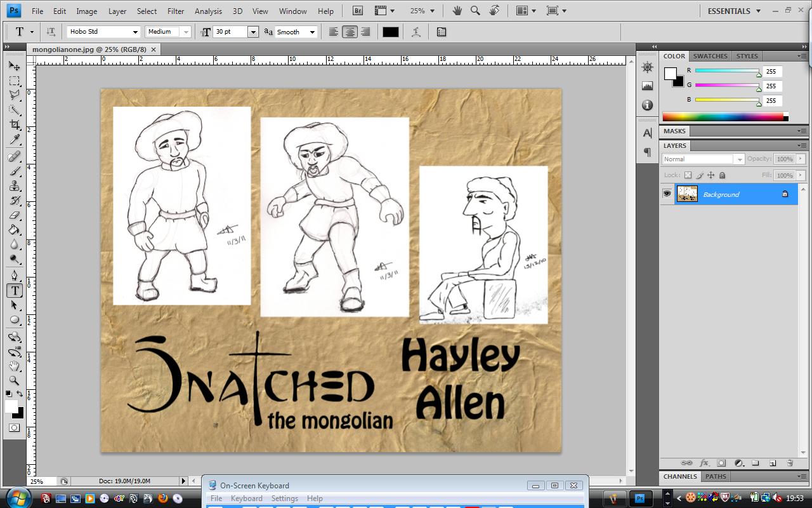Open the Filter menu

coord(175,11)
